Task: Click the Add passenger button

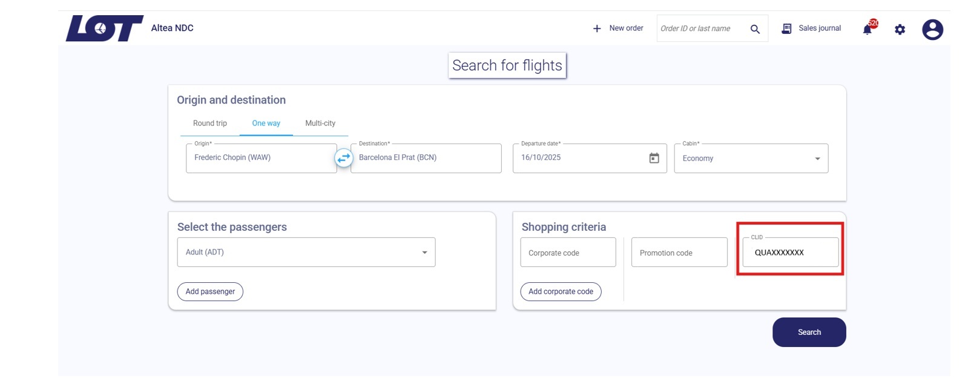Action: (x=210, y=291)
